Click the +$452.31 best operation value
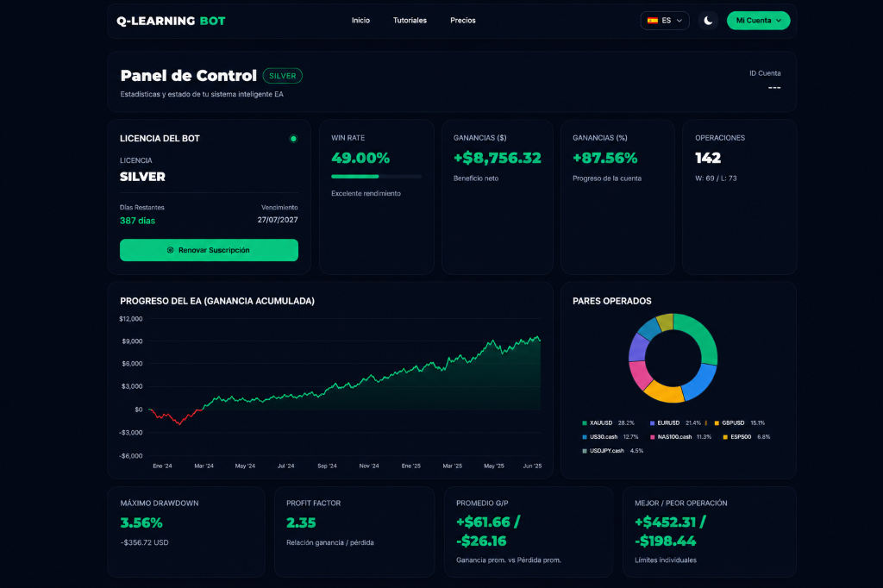 pos(666,522)
